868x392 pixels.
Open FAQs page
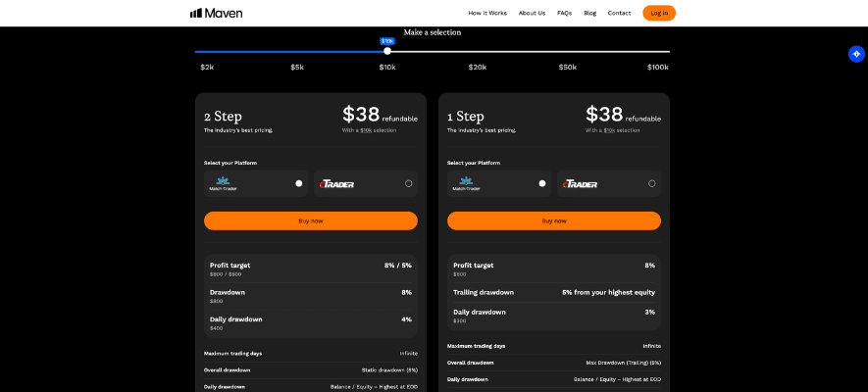(x=565, y=14)
